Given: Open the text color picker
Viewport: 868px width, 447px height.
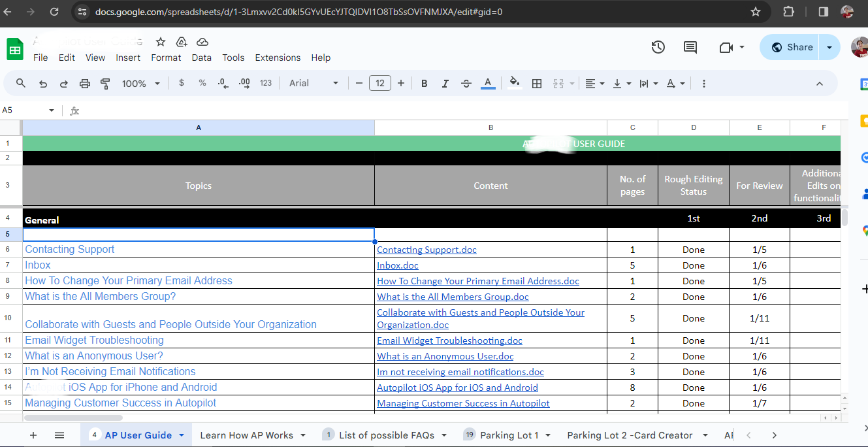Looking at the screenshot, I should pos(487,84).
